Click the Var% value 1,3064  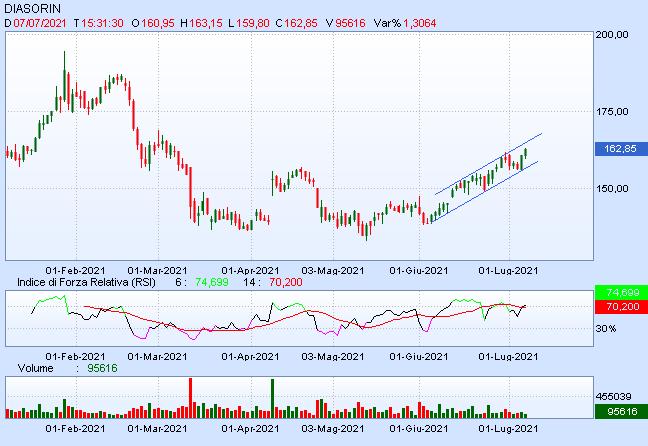click(x=419, y=23)
